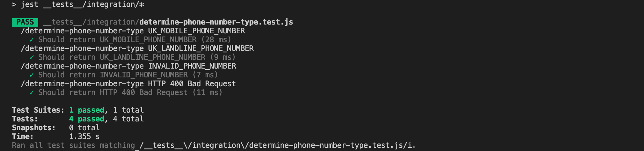Click the 'Should return INVALID_PHONE_NUMBER' test line

point(128,75)
